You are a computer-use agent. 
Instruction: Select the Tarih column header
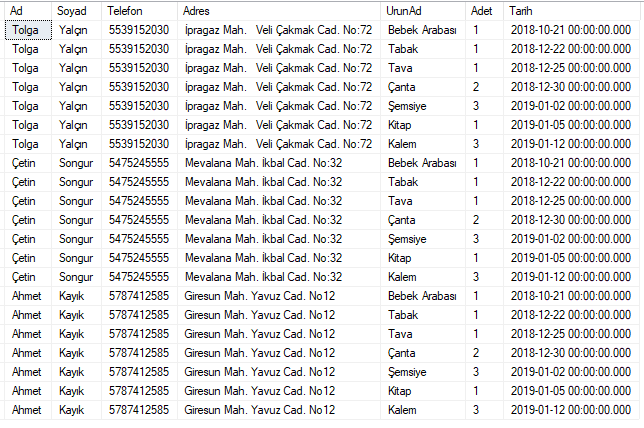coord(572,11)
